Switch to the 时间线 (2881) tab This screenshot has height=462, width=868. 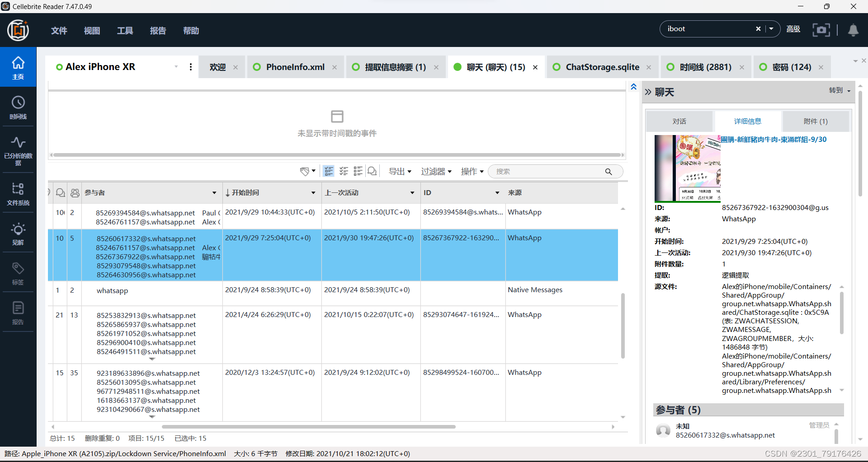click(705, 67)
